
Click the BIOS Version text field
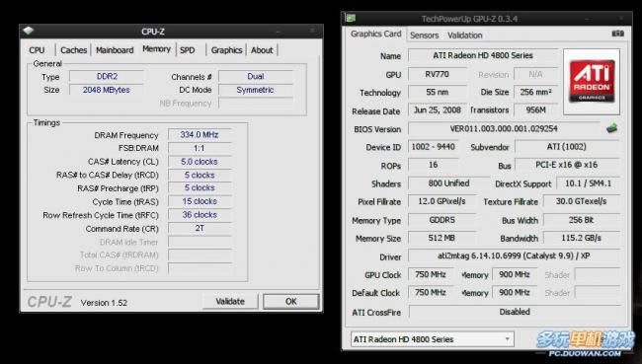click(x=504, y=129)
